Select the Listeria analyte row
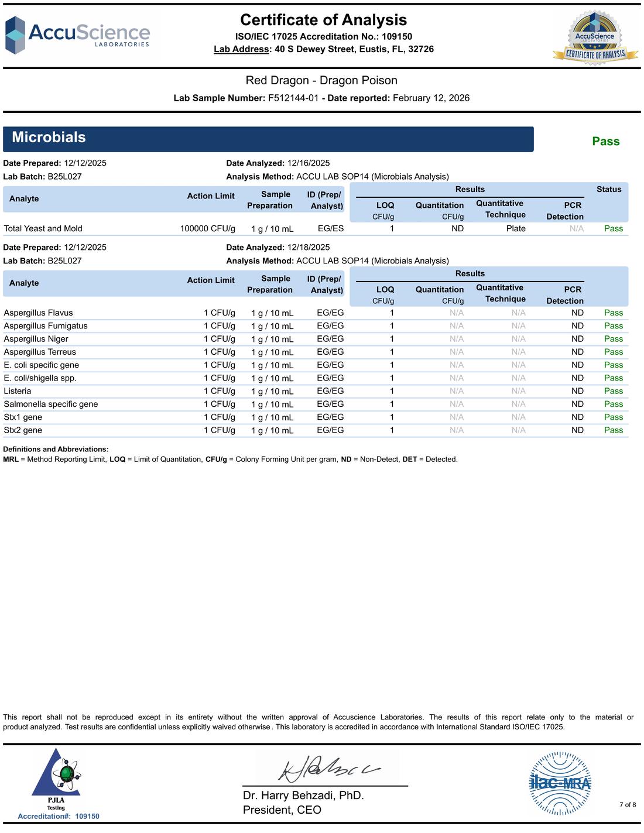This screenshot has height=833, width=644. (x=316, y=391)
